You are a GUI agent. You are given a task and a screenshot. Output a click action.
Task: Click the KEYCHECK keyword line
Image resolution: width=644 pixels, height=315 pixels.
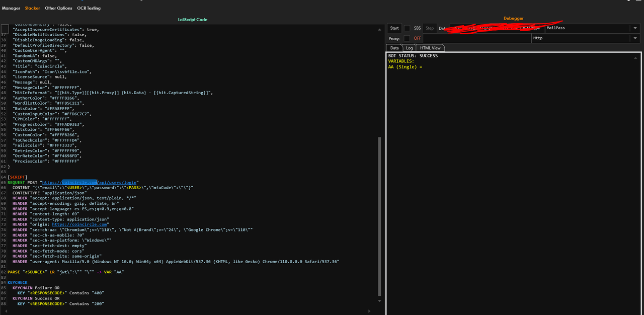coord(18,282)
